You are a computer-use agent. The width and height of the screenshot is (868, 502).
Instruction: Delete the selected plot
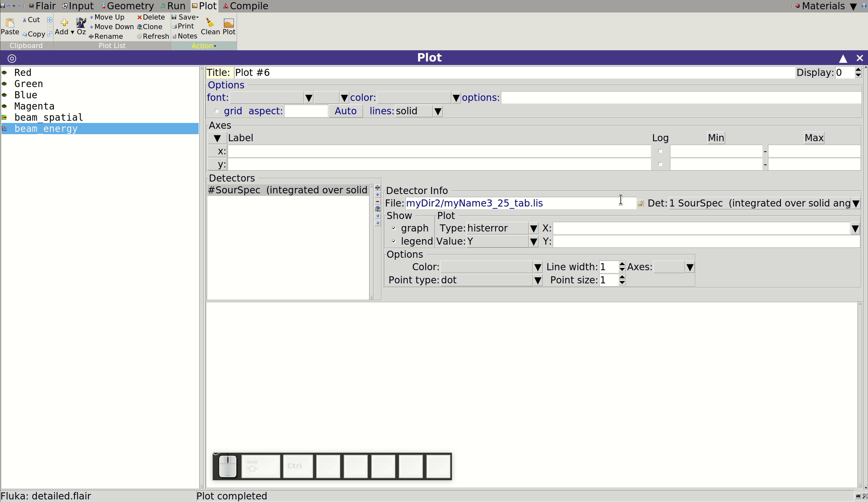(151, 17)
